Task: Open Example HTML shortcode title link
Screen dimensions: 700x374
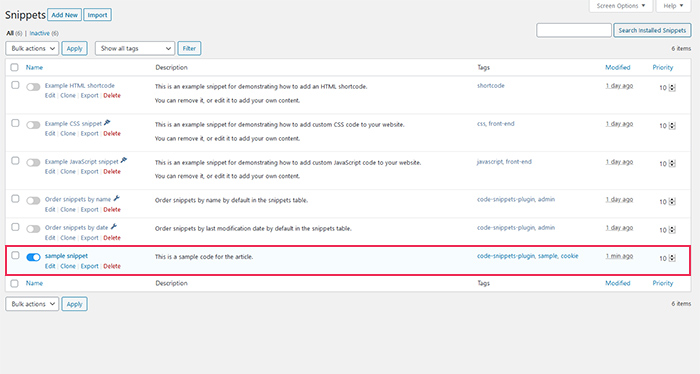Action: point(79,86)
